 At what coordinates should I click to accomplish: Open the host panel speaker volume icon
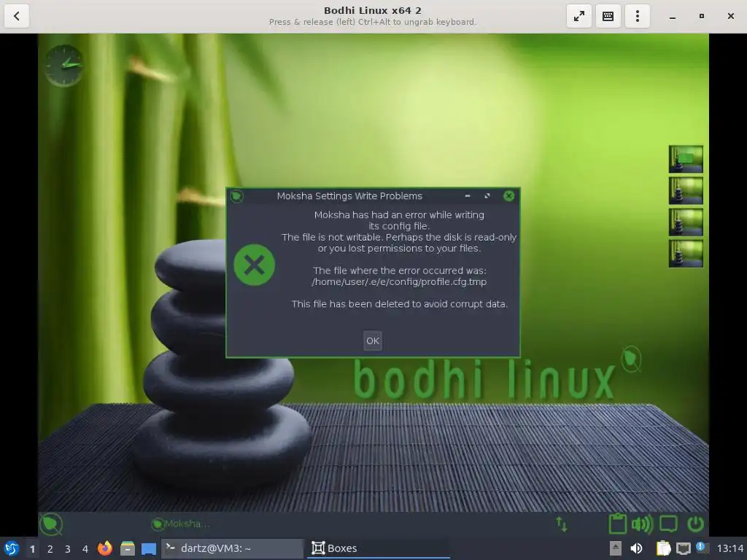click(636, 548)
